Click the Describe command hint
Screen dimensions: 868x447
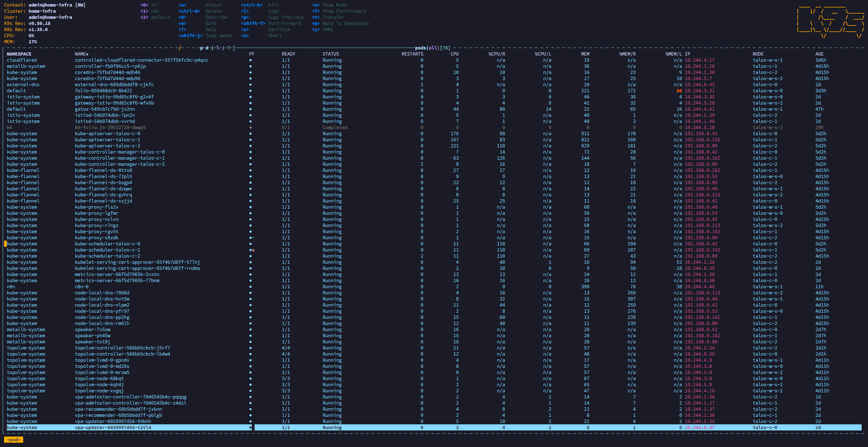[216, 17]
